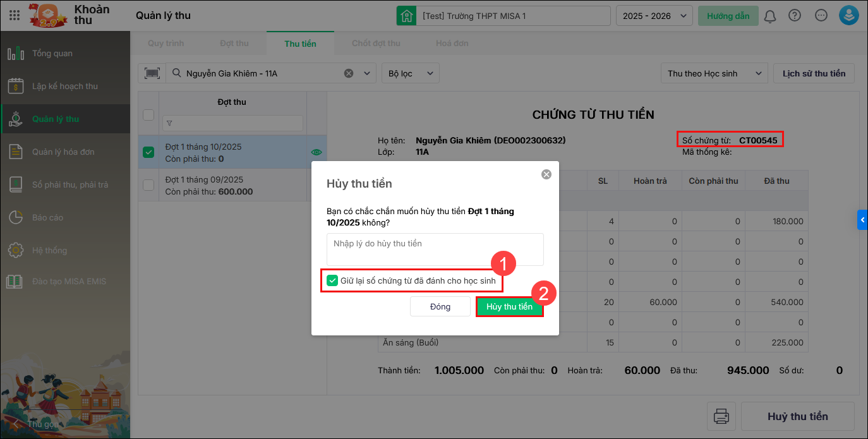
Task: Click bottom Huỷ thu tiền button
Action: [x=797, y=416]
